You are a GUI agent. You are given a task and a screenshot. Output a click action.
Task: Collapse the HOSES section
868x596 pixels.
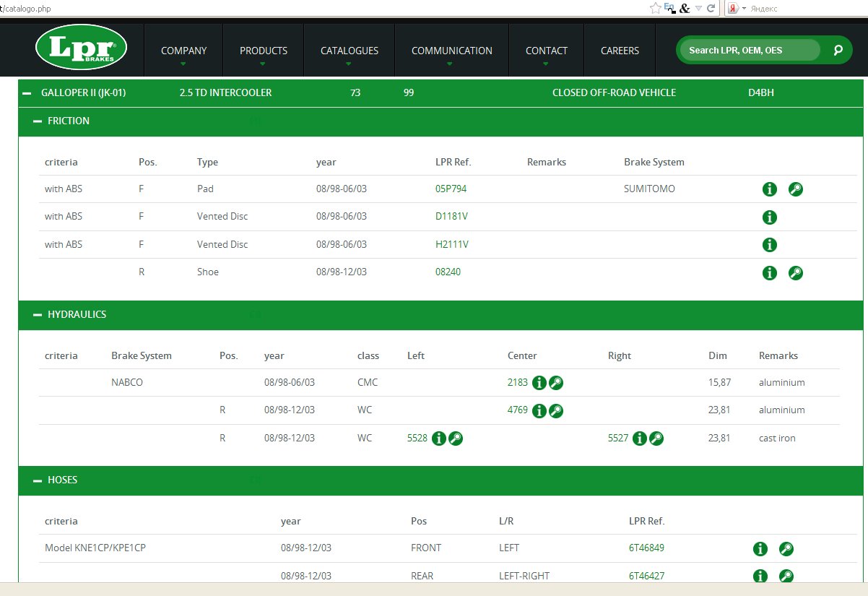38,480
